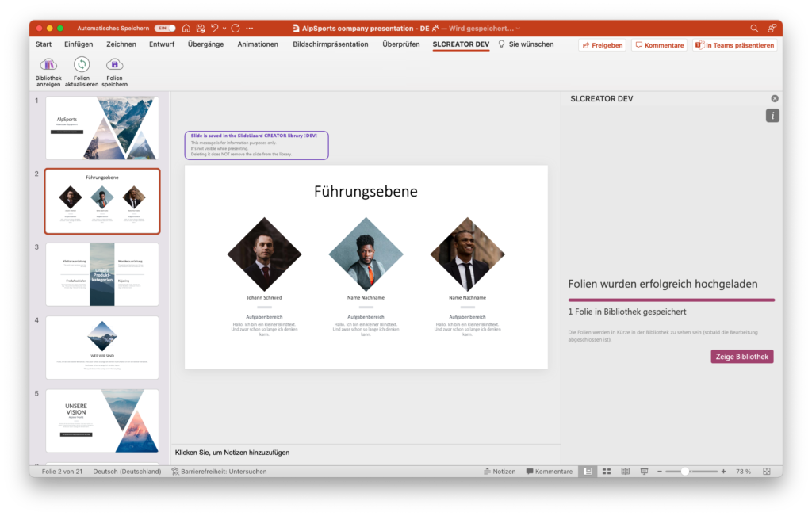The width and height of the screenshot is (812, 516).
Task: Click the search magnifier in title bar
Action: tap(755, 29)
